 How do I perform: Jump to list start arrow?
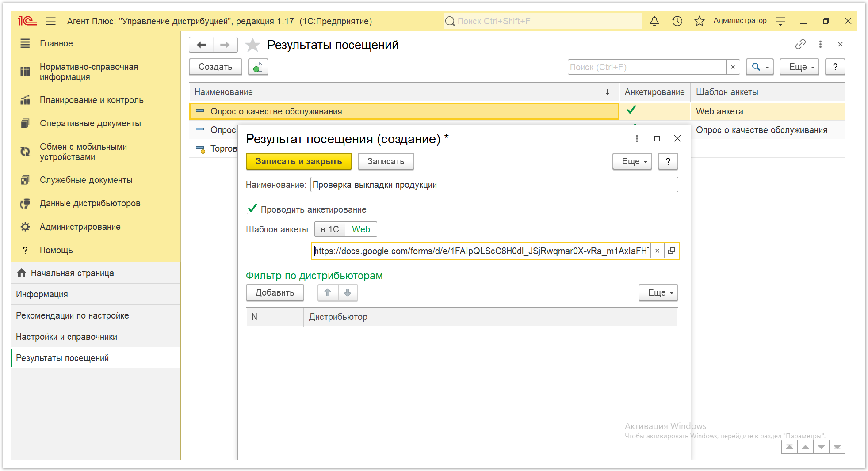789,447
